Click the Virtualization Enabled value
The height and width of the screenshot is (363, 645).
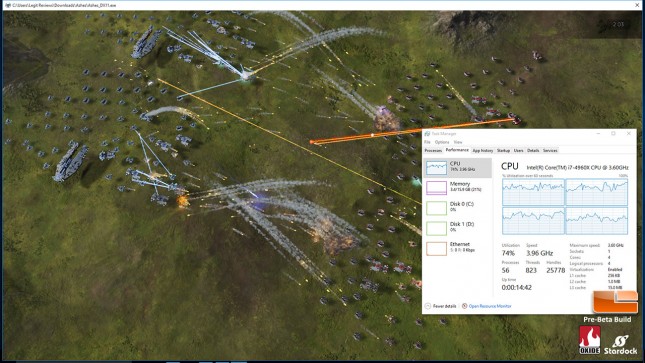[x=615, y=269]
